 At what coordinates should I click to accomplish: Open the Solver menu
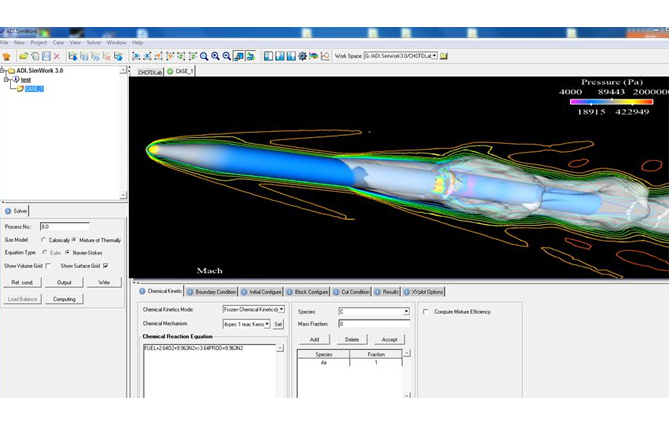click(94, 43)
